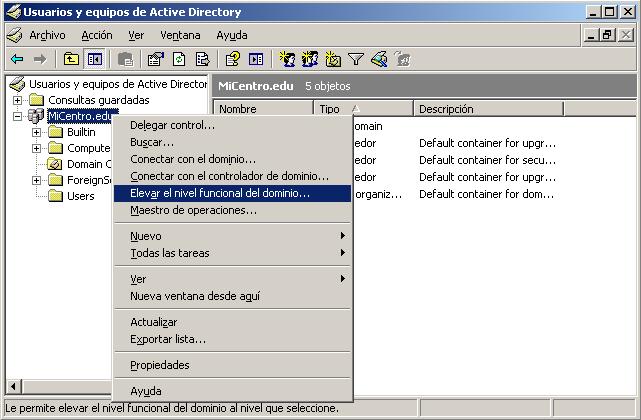Click the create new user toolbar icon

click(x=286, y=59)
